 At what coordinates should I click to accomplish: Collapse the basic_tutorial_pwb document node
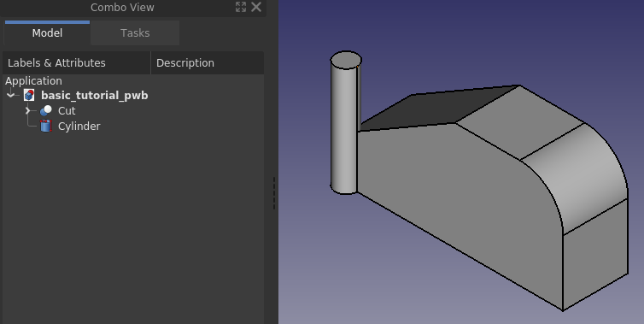[11, 96]
